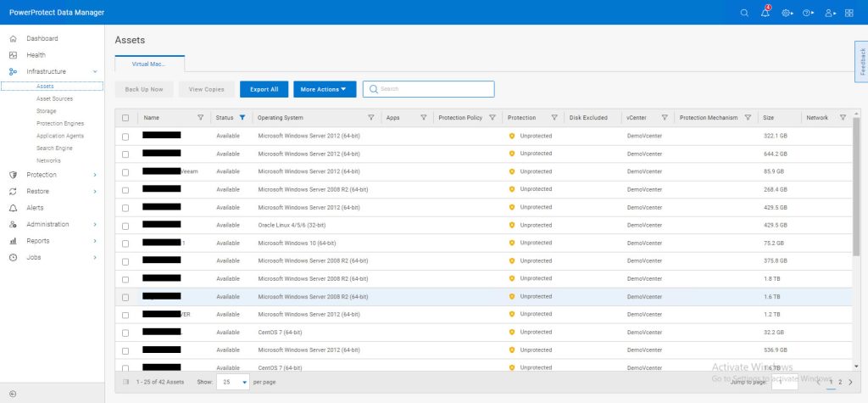Open the More Actions dropdown
The height and width of the screenshot is (403, 868).
tap(324, 89)
